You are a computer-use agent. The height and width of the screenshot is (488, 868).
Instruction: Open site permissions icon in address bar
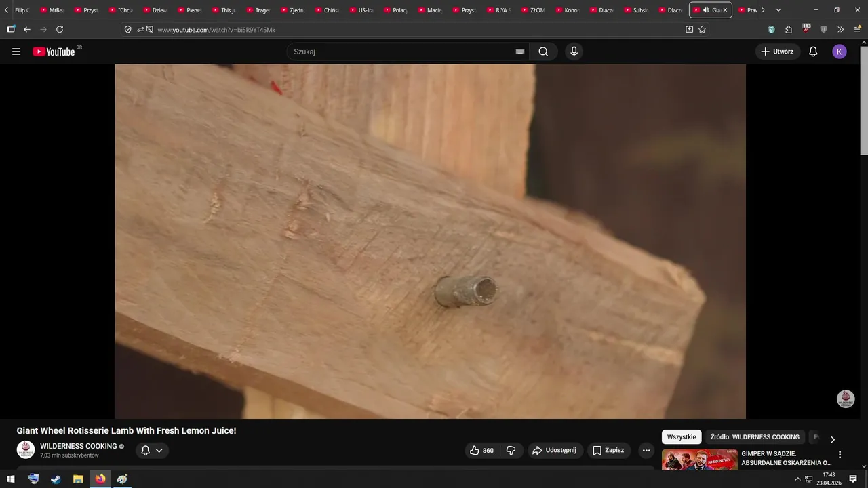click(140, 29)
